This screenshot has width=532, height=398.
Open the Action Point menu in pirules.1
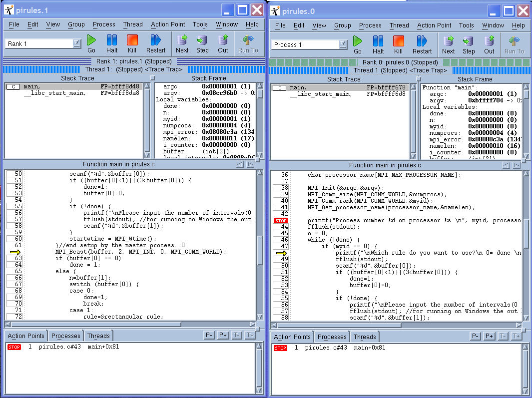[168, 24]
